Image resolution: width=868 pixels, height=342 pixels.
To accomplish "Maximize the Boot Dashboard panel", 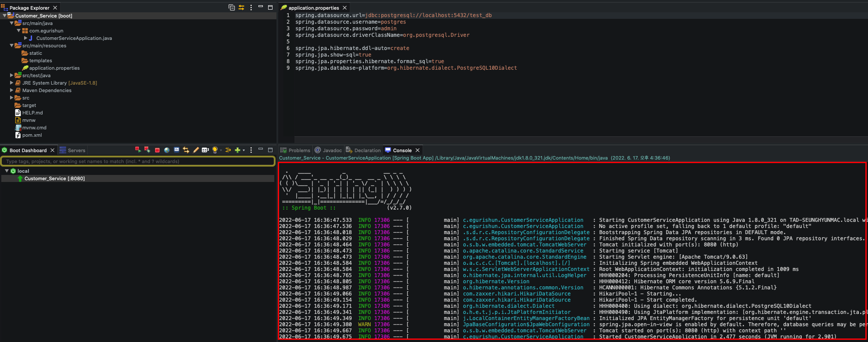I will pos(270,150).
